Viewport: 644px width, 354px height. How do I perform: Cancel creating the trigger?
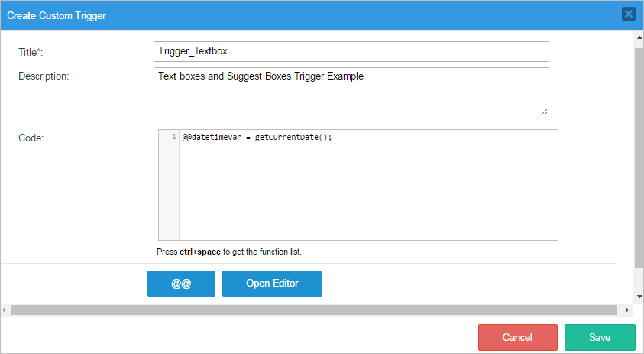(517, 337)
